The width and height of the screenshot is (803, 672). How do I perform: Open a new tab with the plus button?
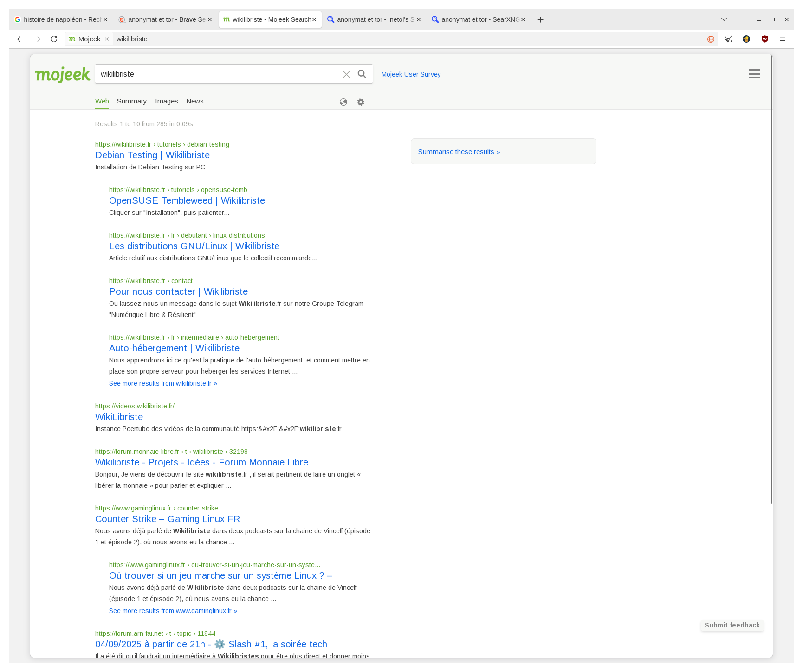[x=540, y=19]
